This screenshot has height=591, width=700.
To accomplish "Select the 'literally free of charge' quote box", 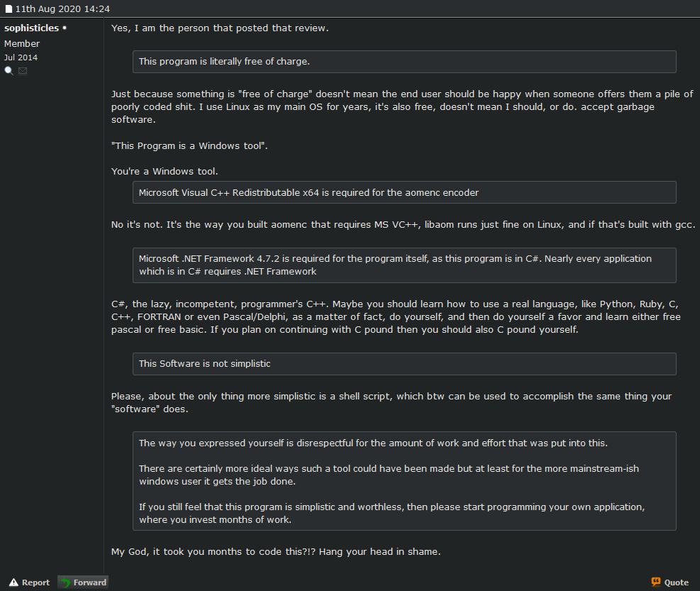I will pyautogui.click(x=404, y=62).
